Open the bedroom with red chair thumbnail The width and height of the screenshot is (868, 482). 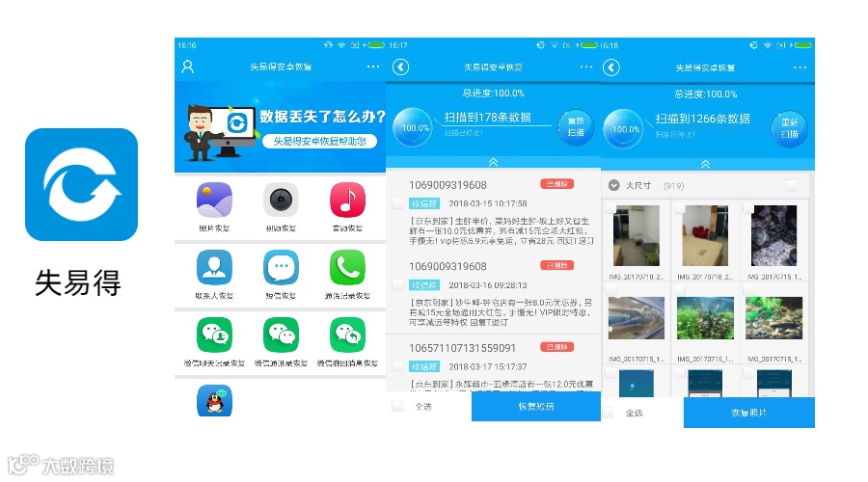pos(705,236)
